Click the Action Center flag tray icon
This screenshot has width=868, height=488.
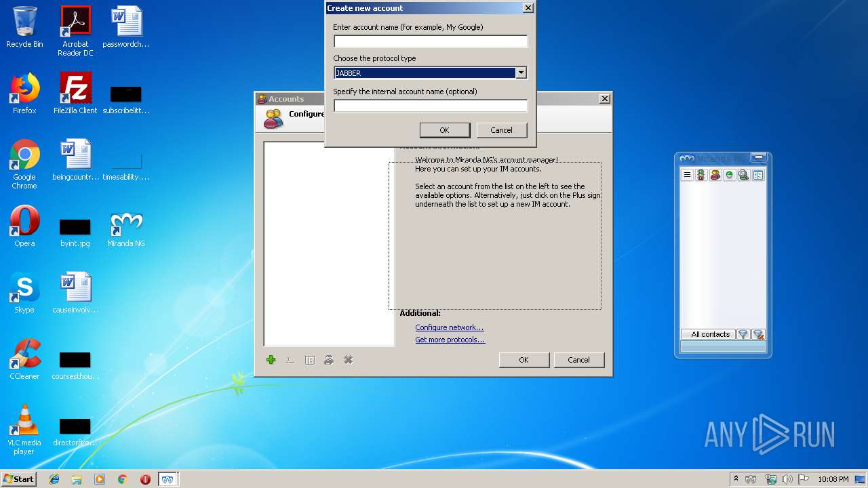(x=804, y=479)
